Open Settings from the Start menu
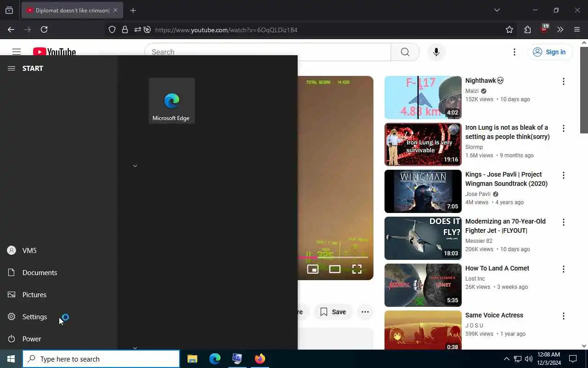The image size is (588, 368). pyautogui.click(x=59, y=316)
